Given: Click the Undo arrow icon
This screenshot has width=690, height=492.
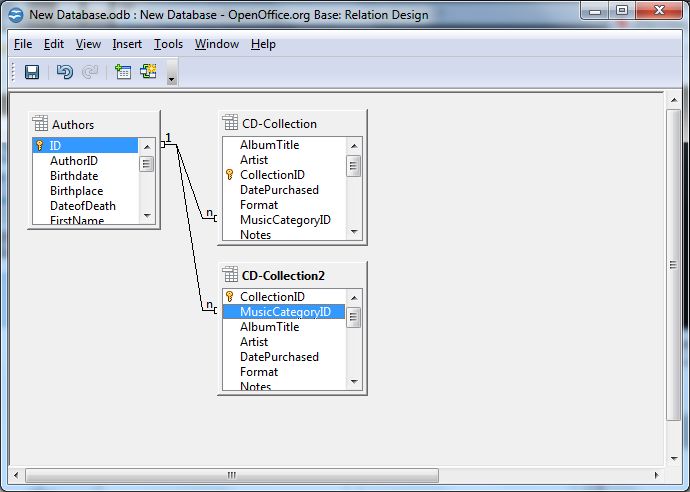Looking at the screenshot, I should coord(65,72).
